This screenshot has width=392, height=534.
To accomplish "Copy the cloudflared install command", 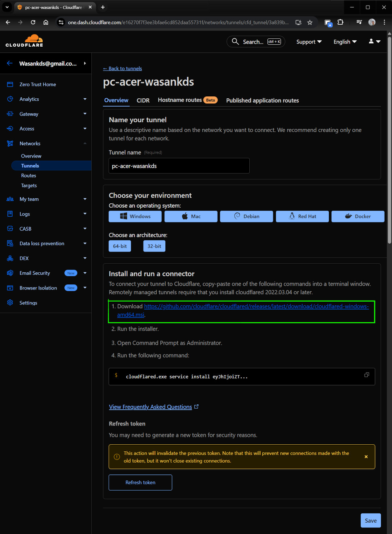I will (367, 375).
